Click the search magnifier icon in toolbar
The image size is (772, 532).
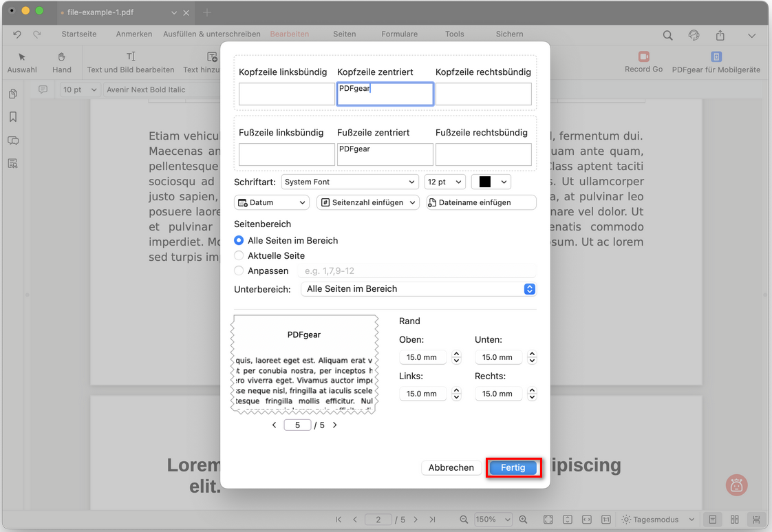[x=667, y=35]
